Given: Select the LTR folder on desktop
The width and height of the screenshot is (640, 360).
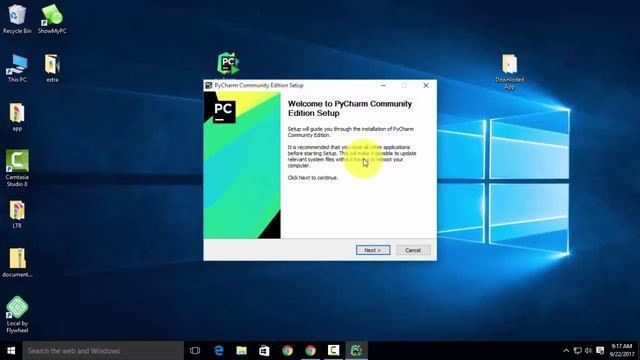Looking at the screenshot, I should tap(17, 214).
